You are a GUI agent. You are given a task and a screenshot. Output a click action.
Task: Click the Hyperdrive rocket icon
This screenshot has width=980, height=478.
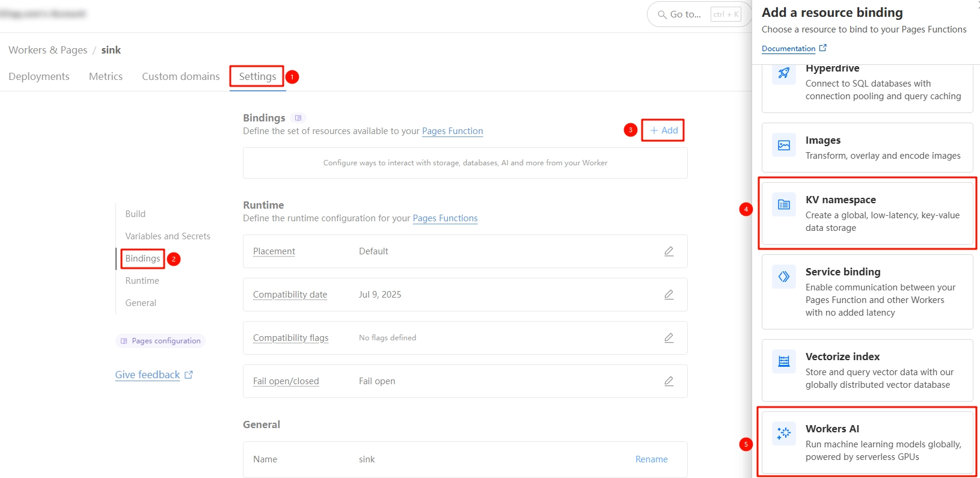click(784, 73)
